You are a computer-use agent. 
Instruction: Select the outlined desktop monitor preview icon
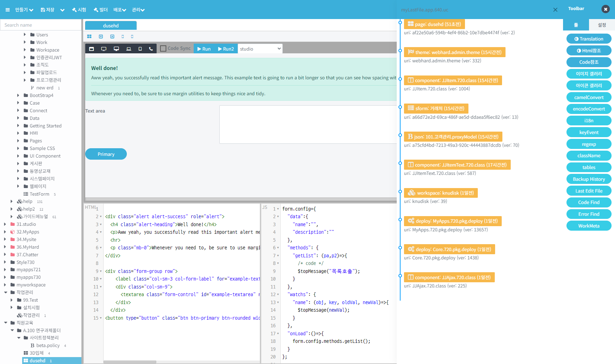[104, 49]
